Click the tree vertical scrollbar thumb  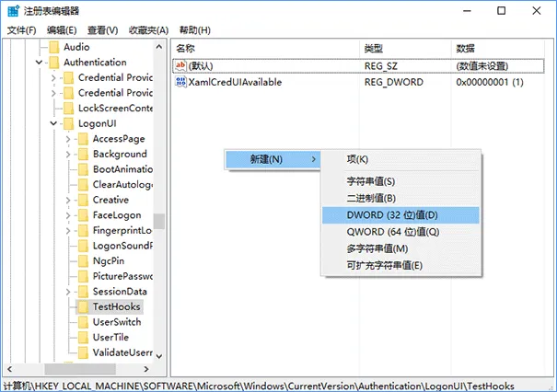pyautogui.click(x=159, y=221)
